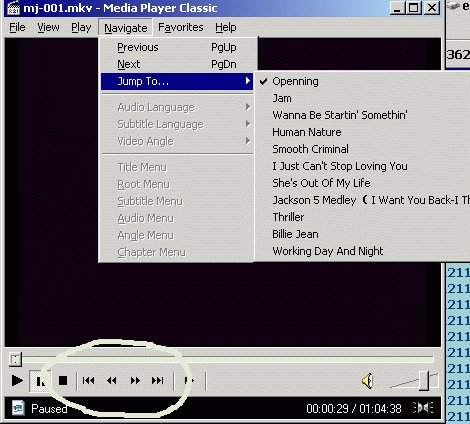Open the Favorites menu
Screen dimensions: 470x424
(x=180, y=27)
